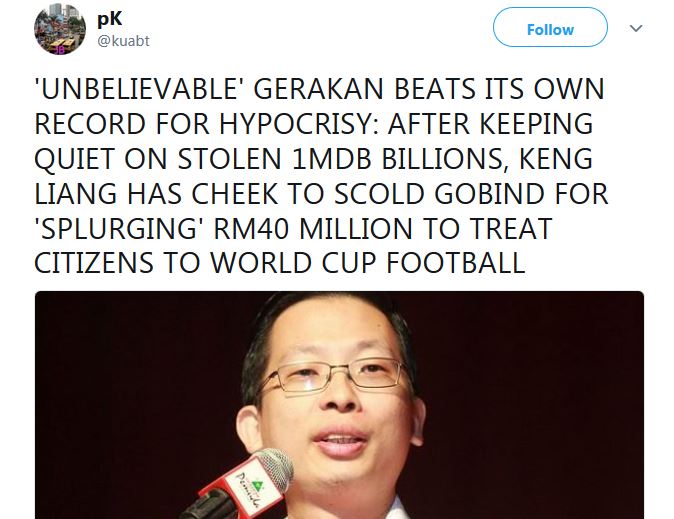
Task: Follow the @kuabt account
Action: click(550, 28)
